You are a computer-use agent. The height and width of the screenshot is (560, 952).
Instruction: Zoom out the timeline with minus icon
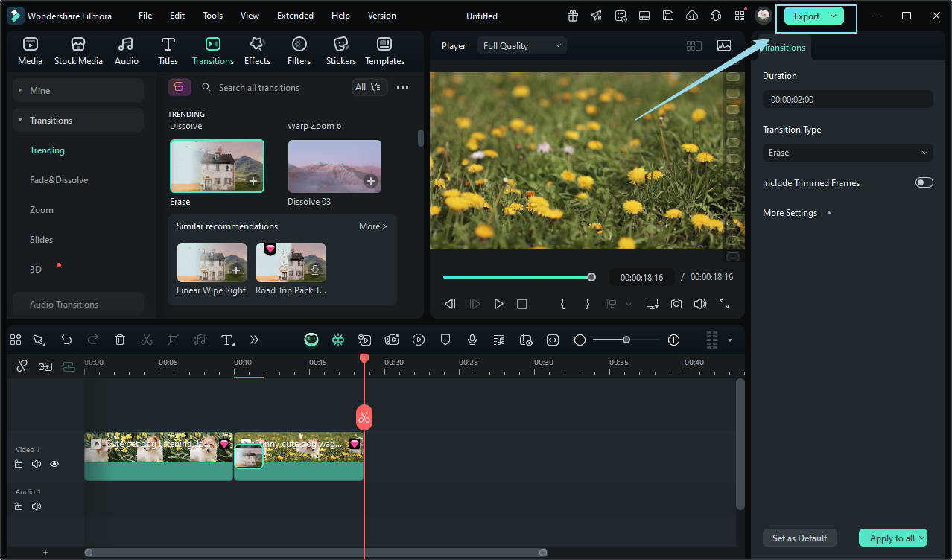point(580,340)
